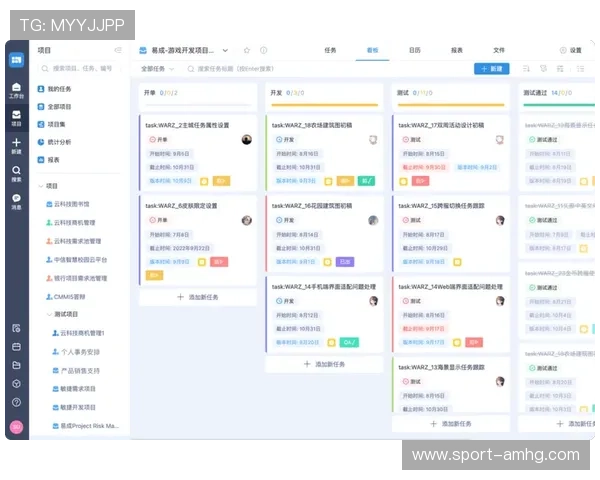Screen dimensions: 600x480
Task: Switch to the list view icon at the toolbar's far right
Action: pyautogui.click(x=581, y=69)
